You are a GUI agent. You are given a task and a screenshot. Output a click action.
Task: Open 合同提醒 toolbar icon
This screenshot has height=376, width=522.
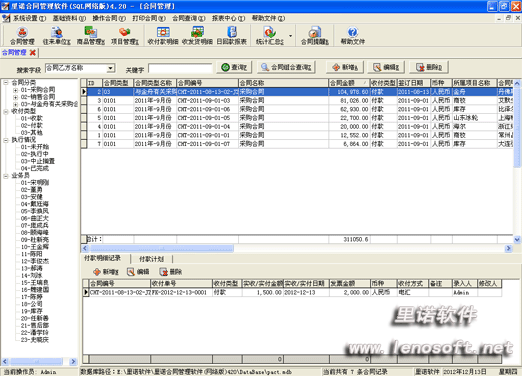(315, 36)
